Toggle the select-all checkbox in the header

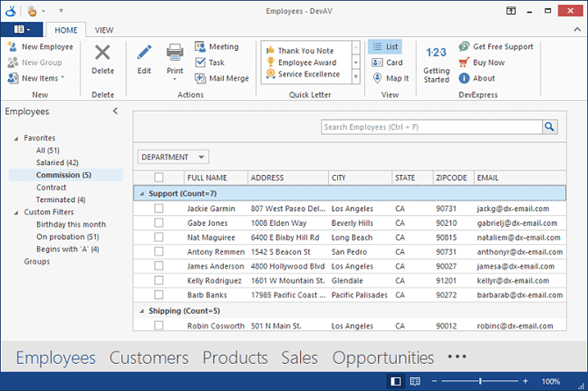tap(159, 177)
